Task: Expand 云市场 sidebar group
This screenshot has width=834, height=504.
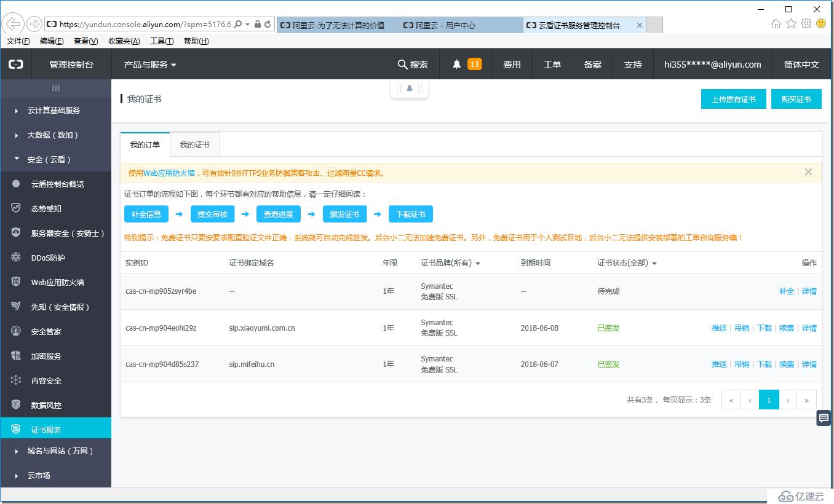Action: 56,475
